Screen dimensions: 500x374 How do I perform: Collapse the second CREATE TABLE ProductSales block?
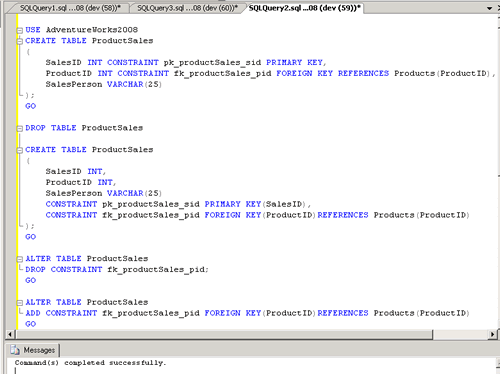pos(20,150)
